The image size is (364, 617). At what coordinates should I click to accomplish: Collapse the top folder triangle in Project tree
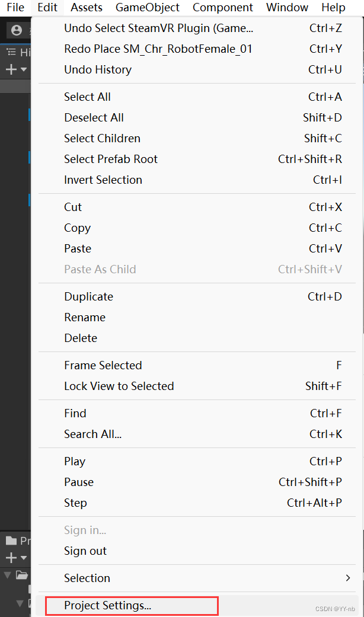point(7,575)
